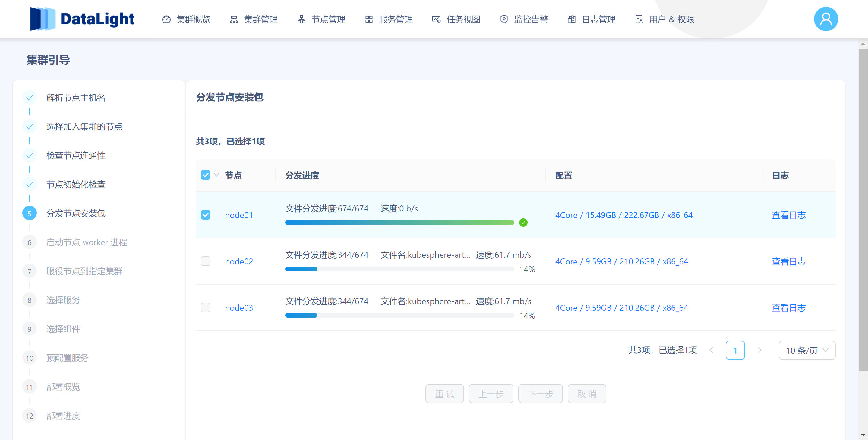The image size is (868, 440).
Task: Click the checkmark icon for 选择加入集群的节点 step
Action: coord(29,126)
